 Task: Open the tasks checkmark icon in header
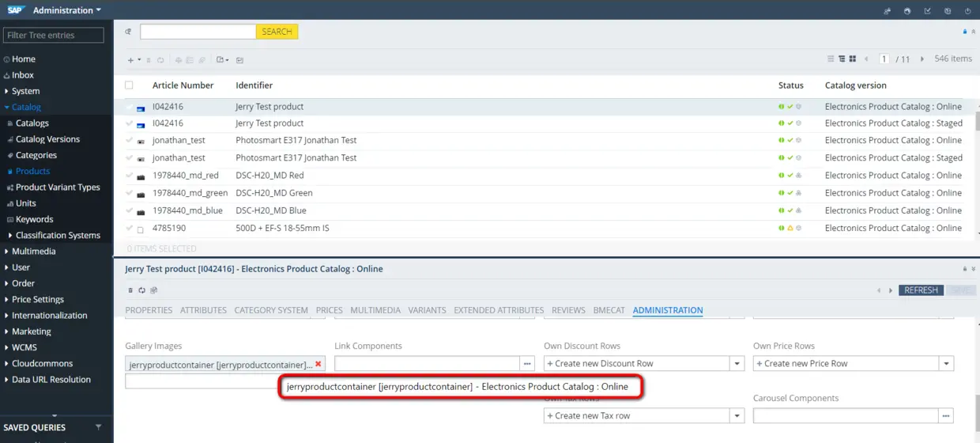[x=927, y=11]
